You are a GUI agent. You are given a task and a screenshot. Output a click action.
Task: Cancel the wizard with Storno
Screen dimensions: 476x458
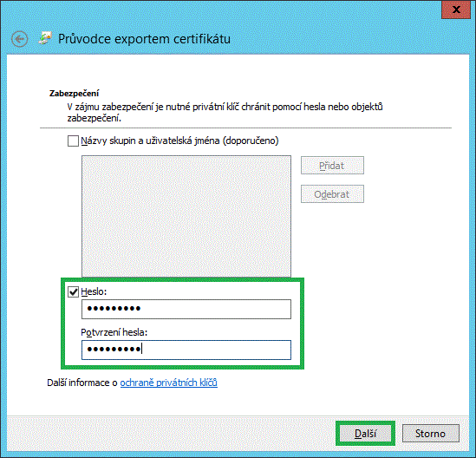click(x=430, y=434)
